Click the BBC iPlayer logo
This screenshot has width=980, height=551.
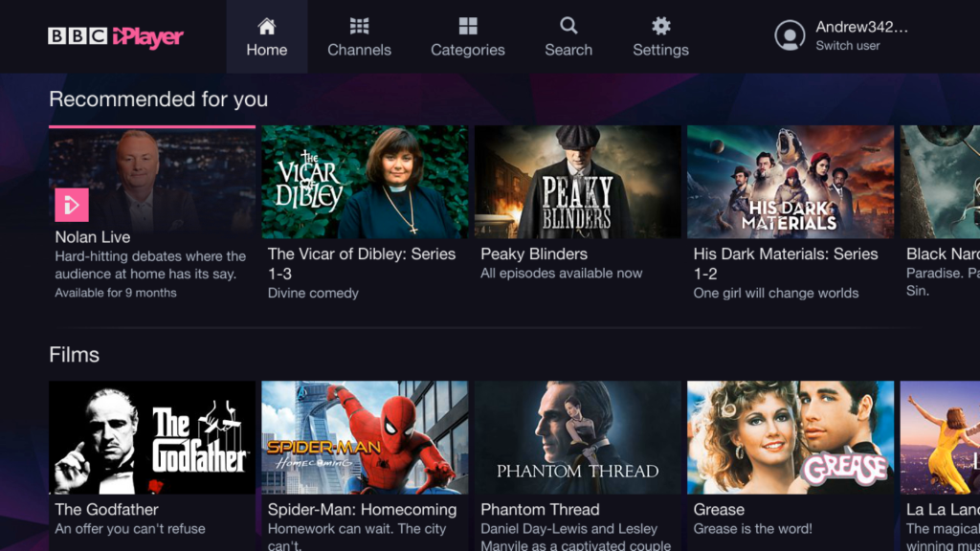(116, 36)
